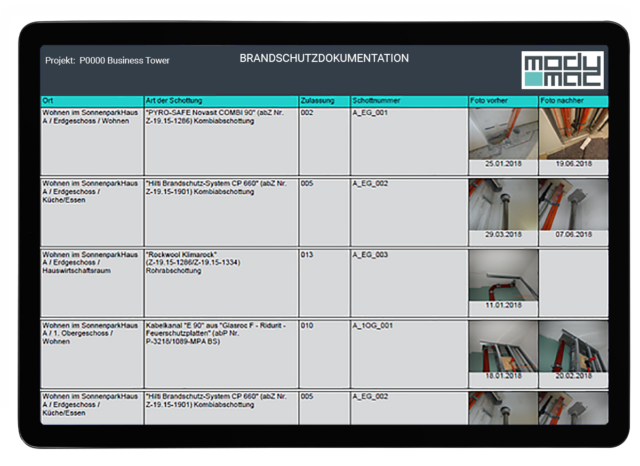Image resolution: width=640 pixels, height=466 pixels.
Task: Click the empty 'Foto nachher' cell for A_EG_003
Action: pyautogui.click(x=573, y=282)
